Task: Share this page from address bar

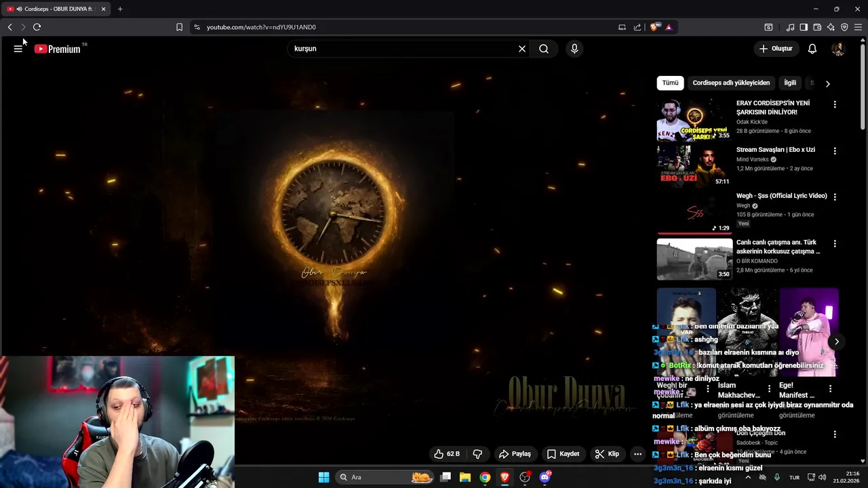Action: tap(637, 27)
